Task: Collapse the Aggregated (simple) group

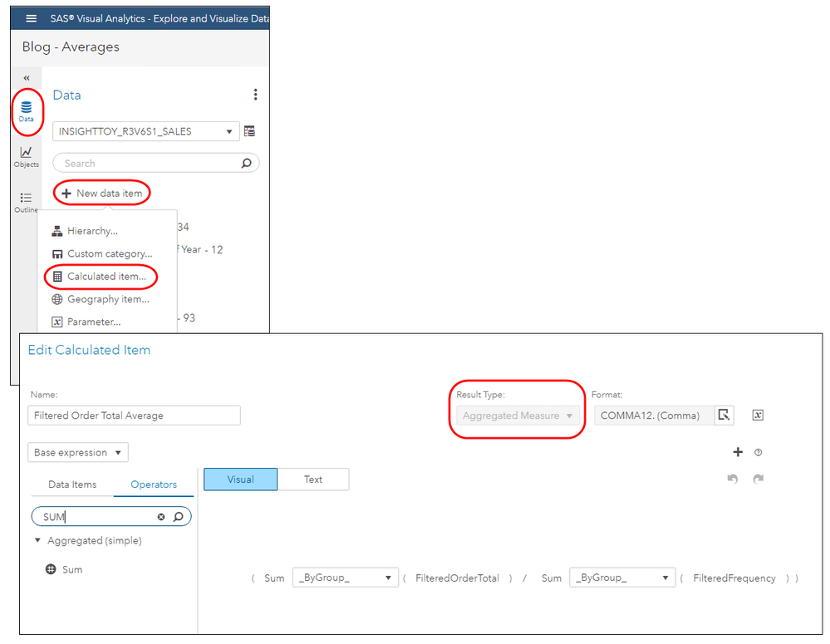Action: tap(37, 540)
